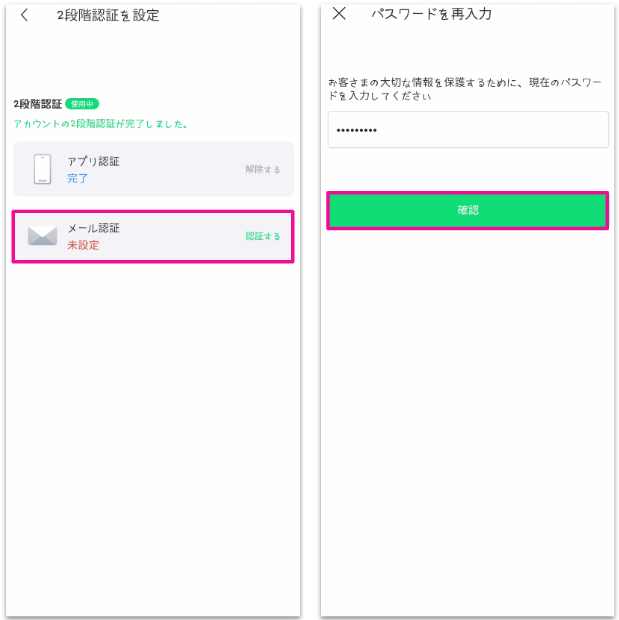Focus the current password input field
The height and width of the screenshot is (620, 619).
[x=468, y=130]
